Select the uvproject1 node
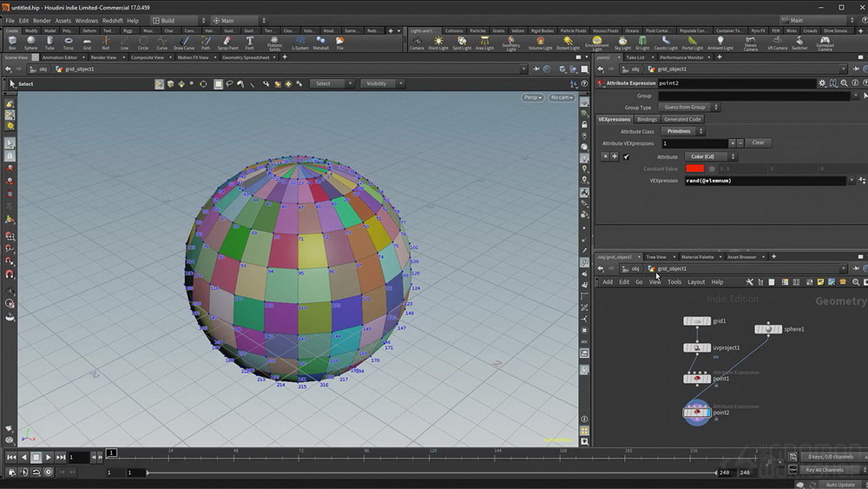Viewport: 868px width, 489px height. pos(697,347)
